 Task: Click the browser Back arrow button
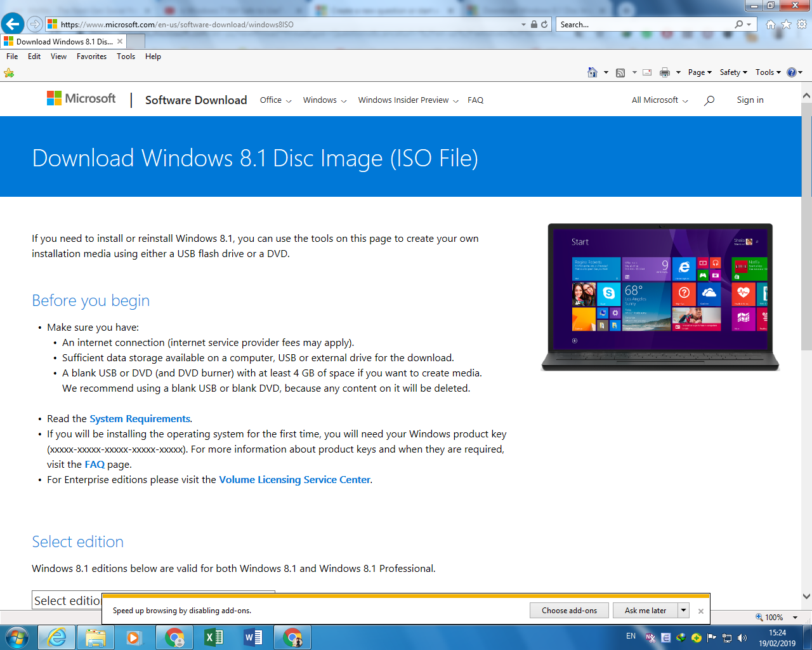(13, 24)
